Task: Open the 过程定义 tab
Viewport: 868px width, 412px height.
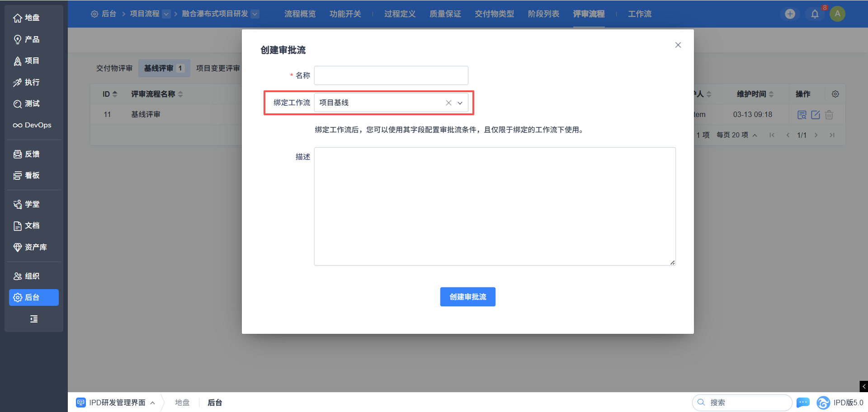Action: tap(400, 14)
